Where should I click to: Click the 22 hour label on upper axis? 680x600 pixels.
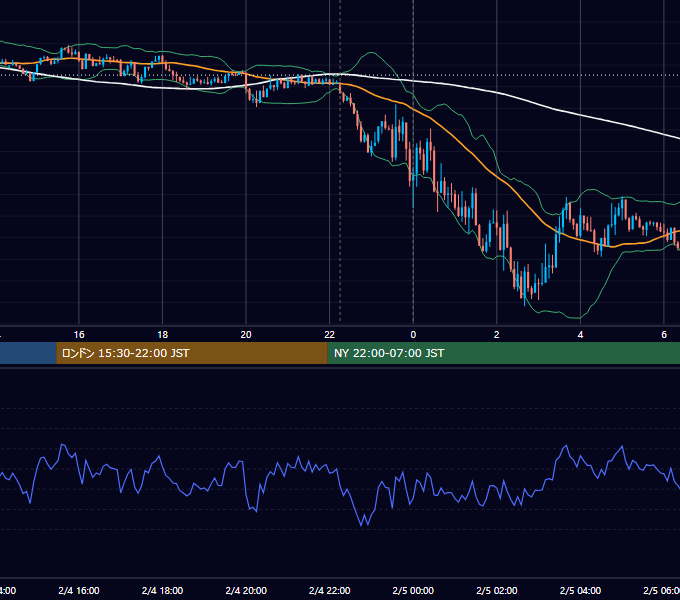[x=329, y=335]
